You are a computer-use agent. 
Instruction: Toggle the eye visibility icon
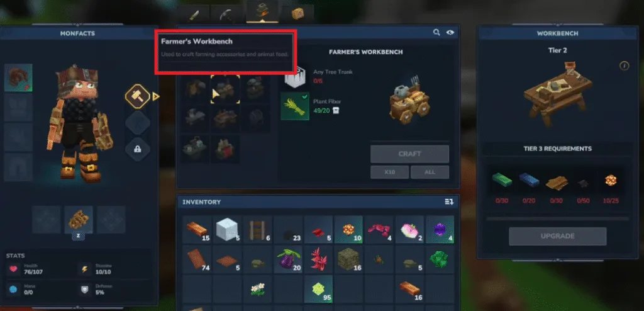[x=450, y=33]
